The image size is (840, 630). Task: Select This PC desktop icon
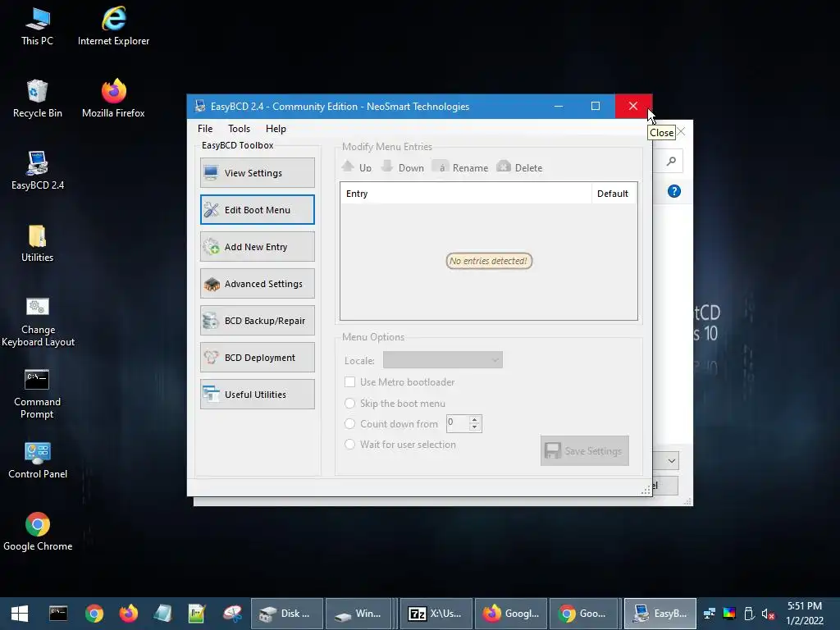point(38,27)
